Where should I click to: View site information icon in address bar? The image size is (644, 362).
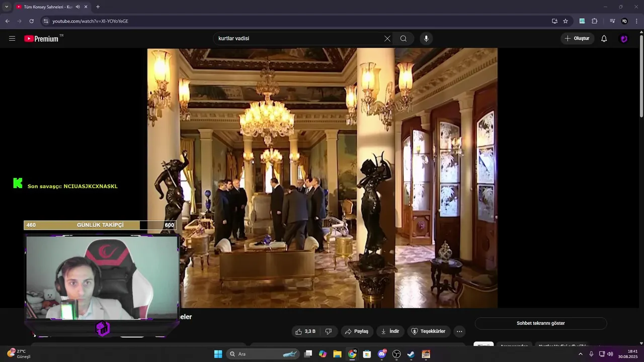tap(46, 21)
